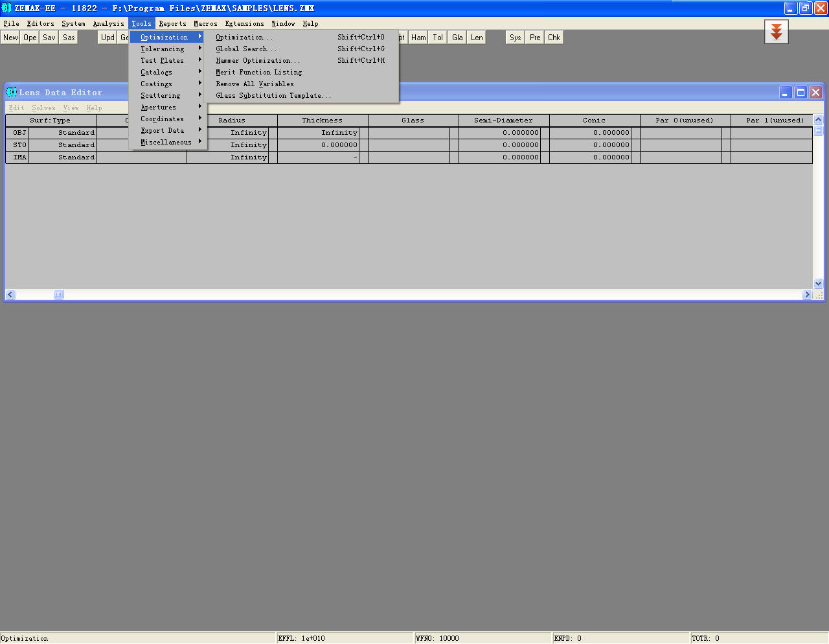Click the ZEMAX-EE application title icon
This screenshot has height=644, width=829.
click(6, 8)
